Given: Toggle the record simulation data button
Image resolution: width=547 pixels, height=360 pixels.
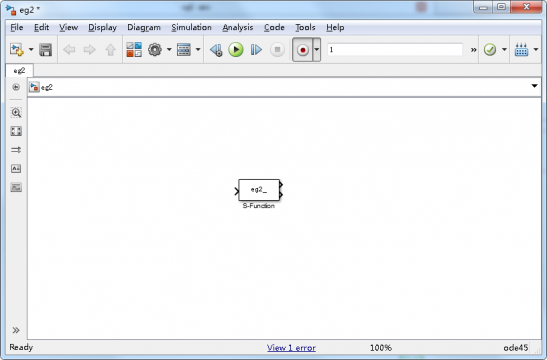Looking at the screenshot, I should (302, 50).
